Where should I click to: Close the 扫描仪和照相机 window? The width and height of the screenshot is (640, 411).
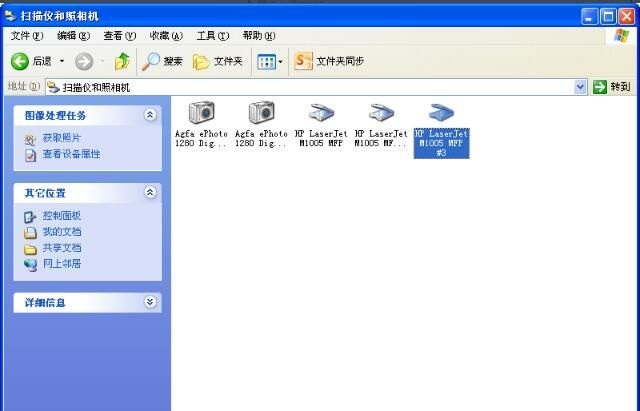point(627,17)
